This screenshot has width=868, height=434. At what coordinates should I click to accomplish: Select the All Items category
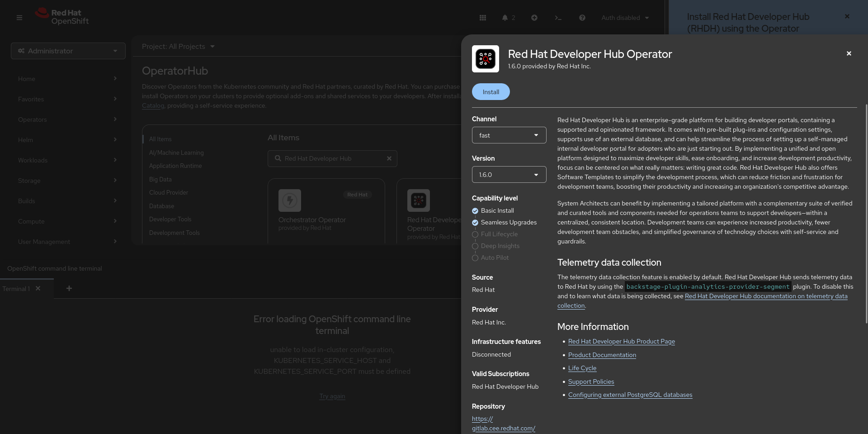[160, 139]
